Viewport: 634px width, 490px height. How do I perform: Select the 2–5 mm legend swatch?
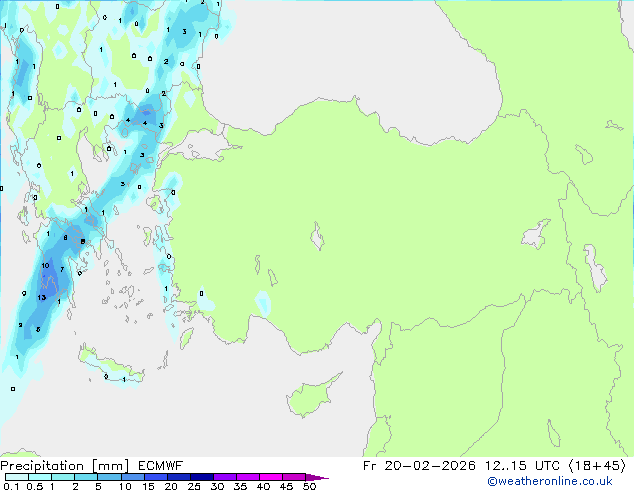pyautogui.click(x=86, y=477)
